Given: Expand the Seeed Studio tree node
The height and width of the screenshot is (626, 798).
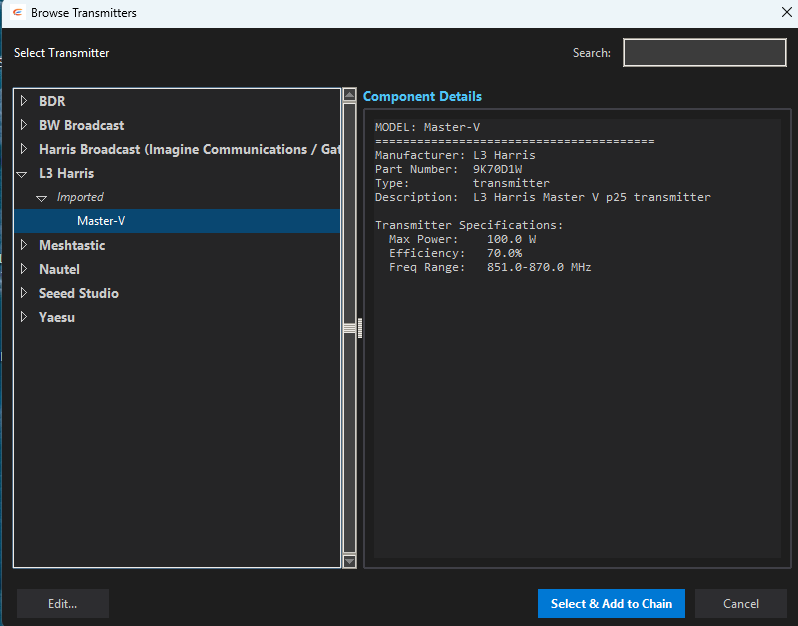Looking at the screenshot, I should click(23, 293).
